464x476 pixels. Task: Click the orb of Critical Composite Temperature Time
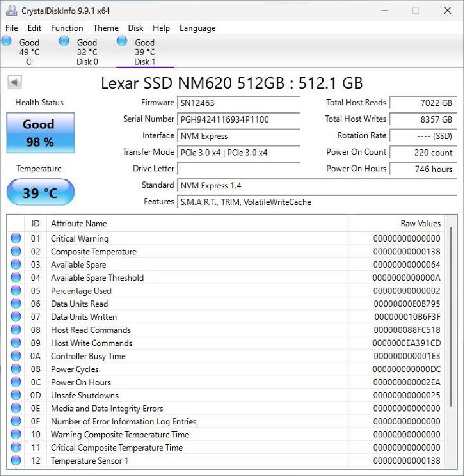coord(16,447)
